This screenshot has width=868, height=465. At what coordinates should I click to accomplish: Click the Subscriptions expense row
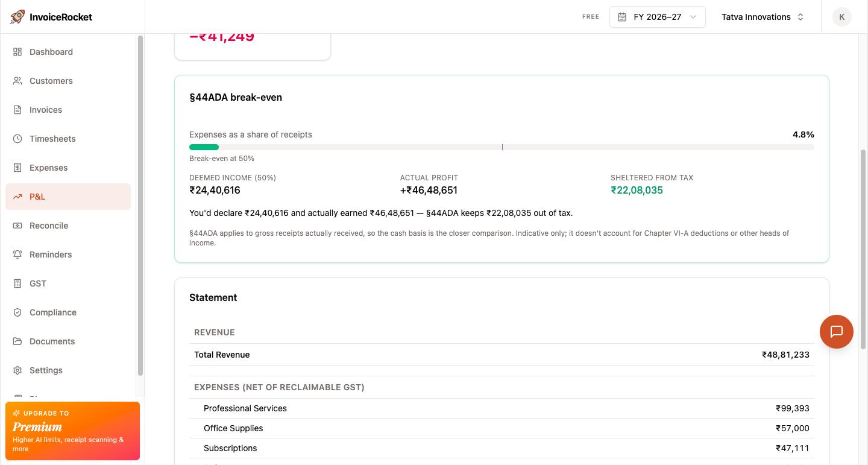[502, 448]
